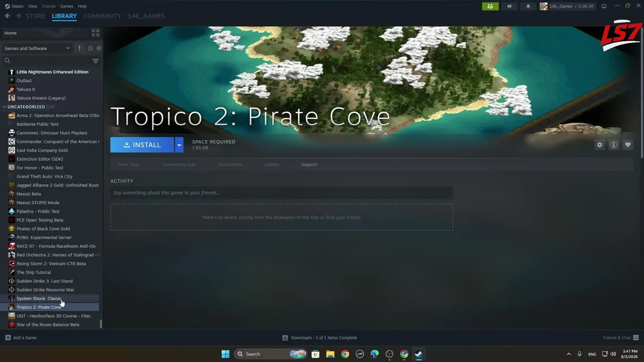Open the Windows Start menu
Screen dimensions: 644x362
(x=225, y=354)
